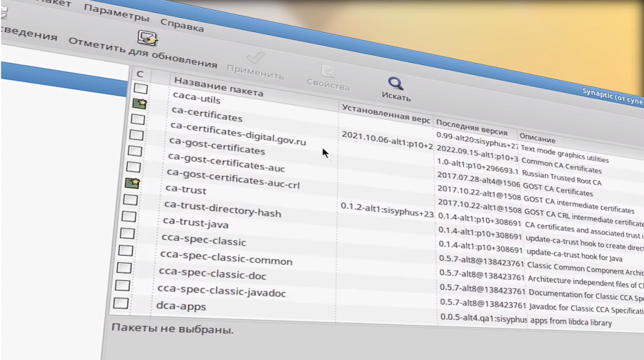Toggle status box for dca-apps
644x360 pixels.
tap(120, 303)
